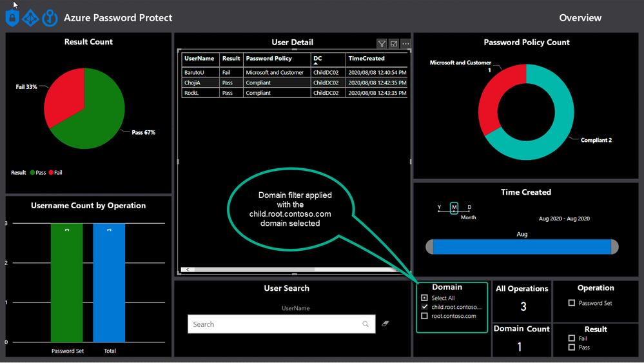Click the horizontal scrollbar in User Detail

click(x=255, y=270)
